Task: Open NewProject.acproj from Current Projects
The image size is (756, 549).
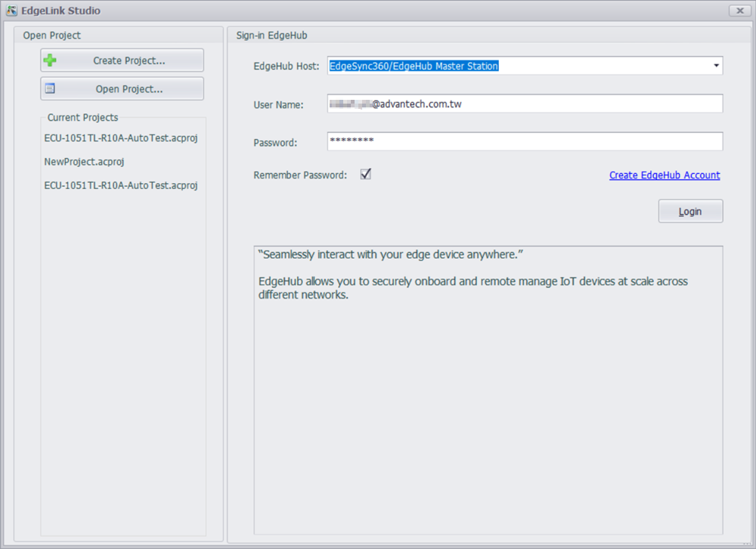Action: pyautogui.click(x=84, y=162)
